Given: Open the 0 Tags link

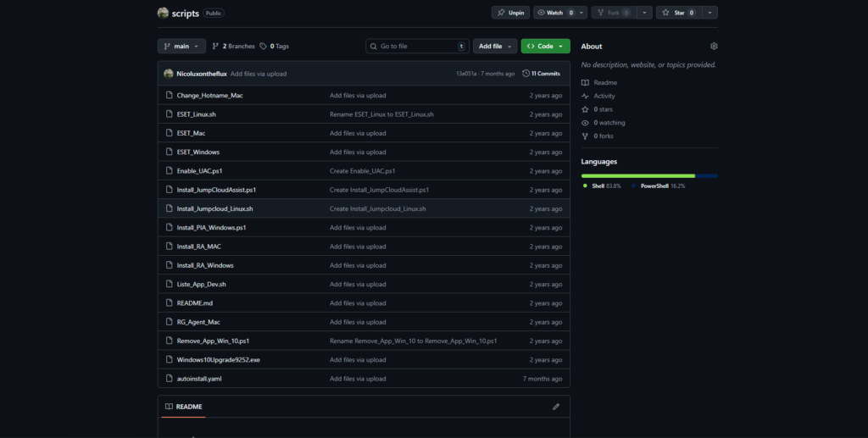Looking at the screenshot, I should click(x=274, y=47).
